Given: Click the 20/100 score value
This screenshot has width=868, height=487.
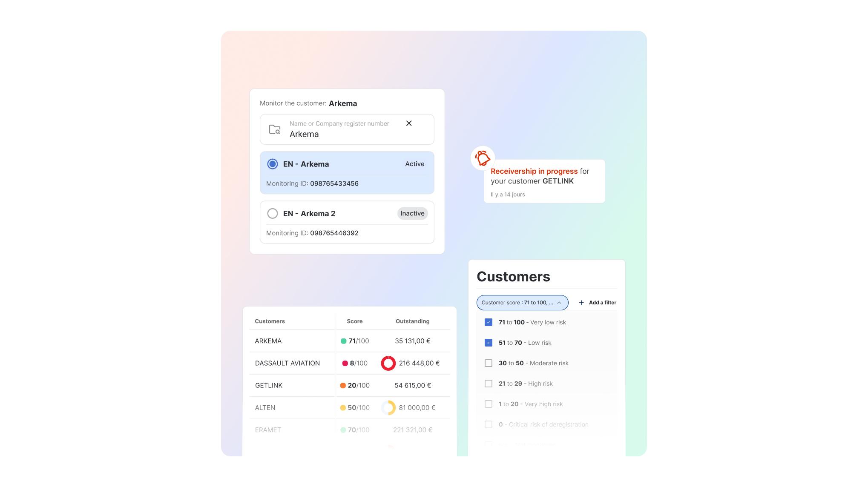Looking at the screenshot, I should click(359, 385).
